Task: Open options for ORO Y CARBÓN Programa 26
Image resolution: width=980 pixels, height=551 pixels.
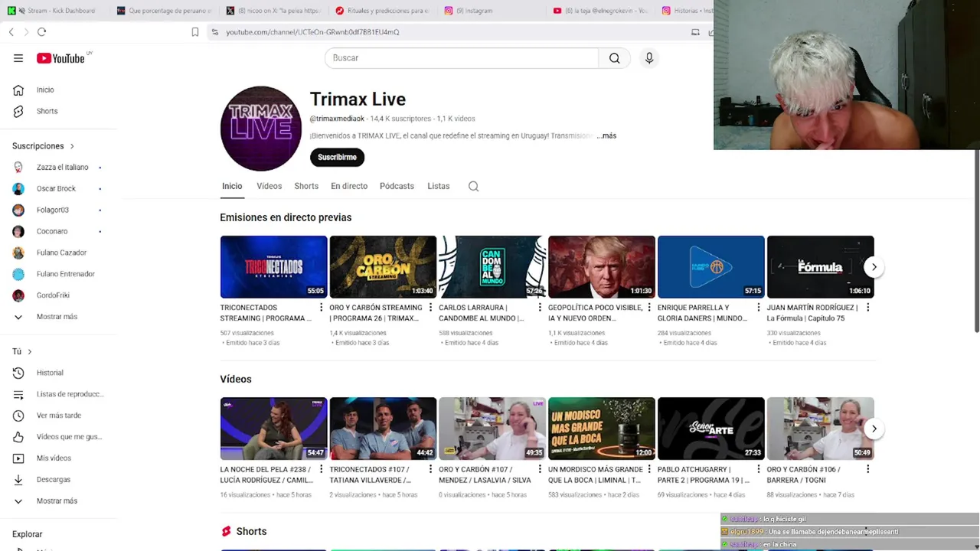Action: tap(430, 308)
